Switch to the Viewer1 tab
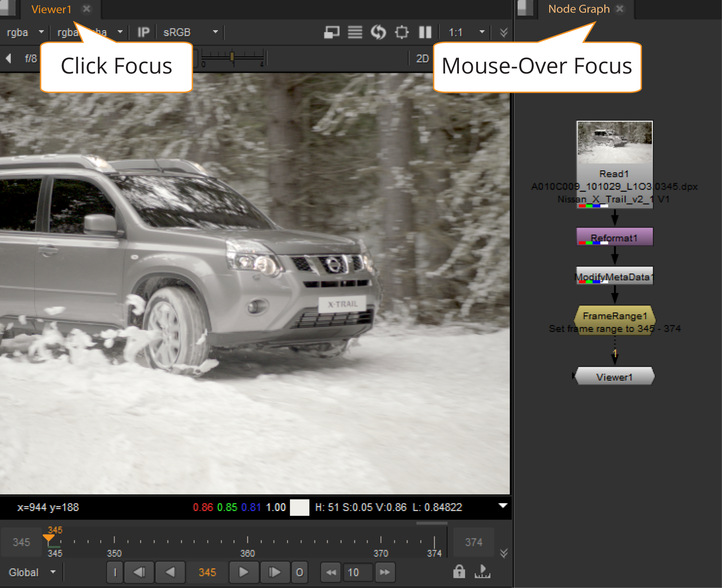 [51, 9]
